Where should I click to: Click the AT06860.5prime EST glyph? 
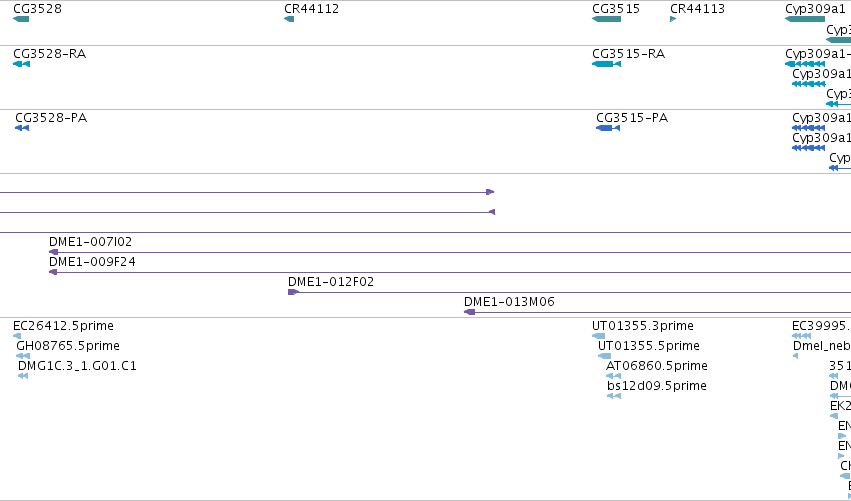point(613,376)
